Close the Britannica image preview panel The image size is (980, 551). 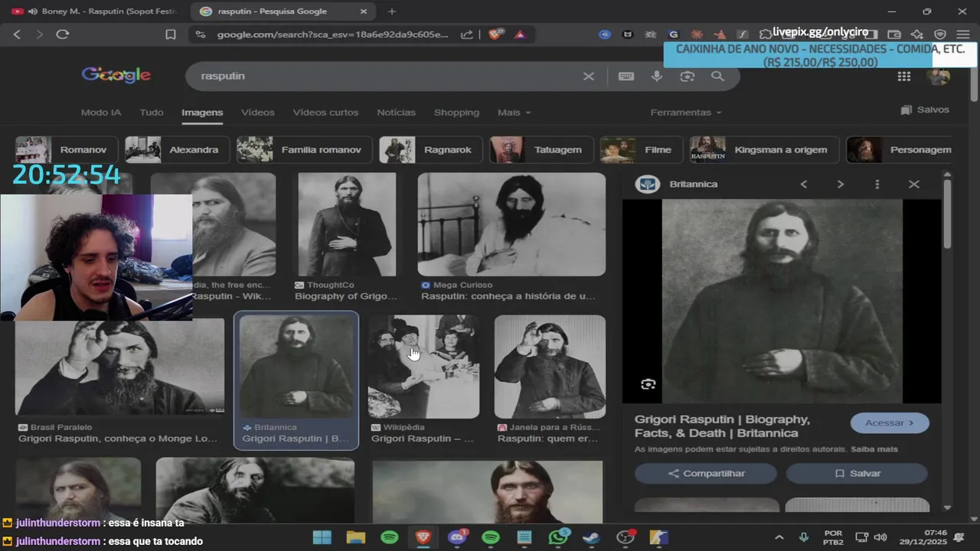(x=914, y=184)
